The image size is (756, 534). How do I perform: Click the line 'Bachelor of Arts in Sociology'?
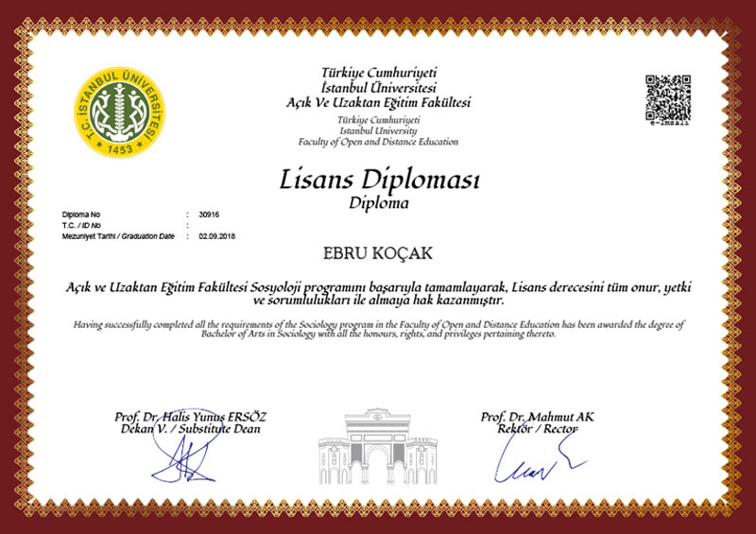tap(379, 334)
